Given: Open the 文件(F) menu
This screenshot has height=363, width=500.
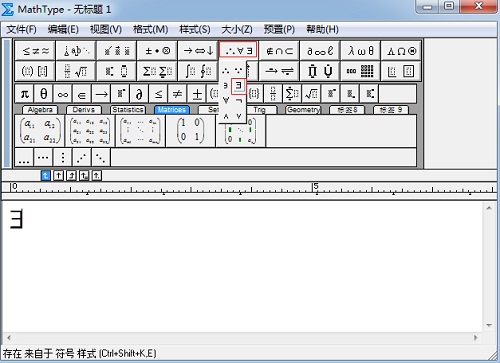Looking at the screenshot, I should point(21,29).
